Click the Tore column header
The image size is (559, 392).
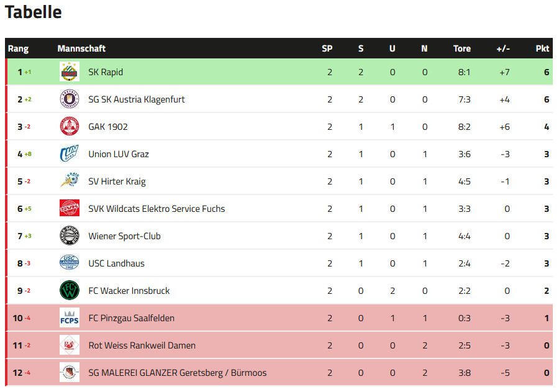pyautogui.click(x=462, y=48)
